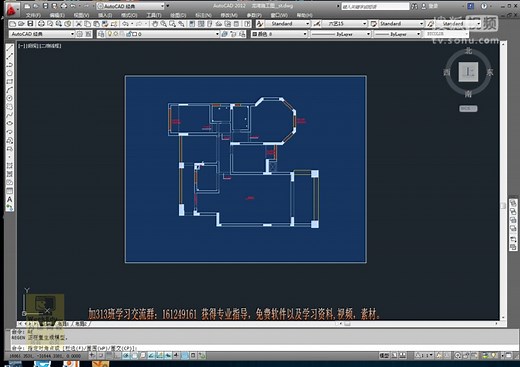Open the 帮助(H) menu
This screenshot has height=367, width=520.
[304, 15]
